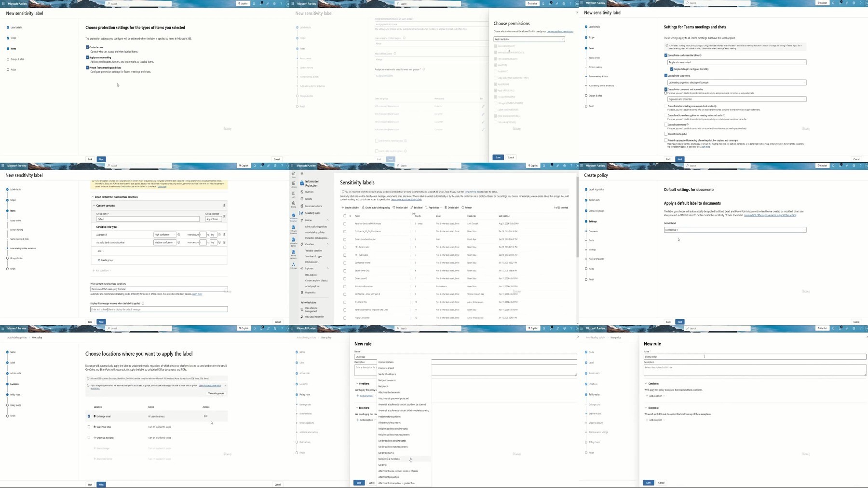868x488 pixels.
Task: Open Recommend that users apply the label dropdown
Action: [x=159, y=289]
